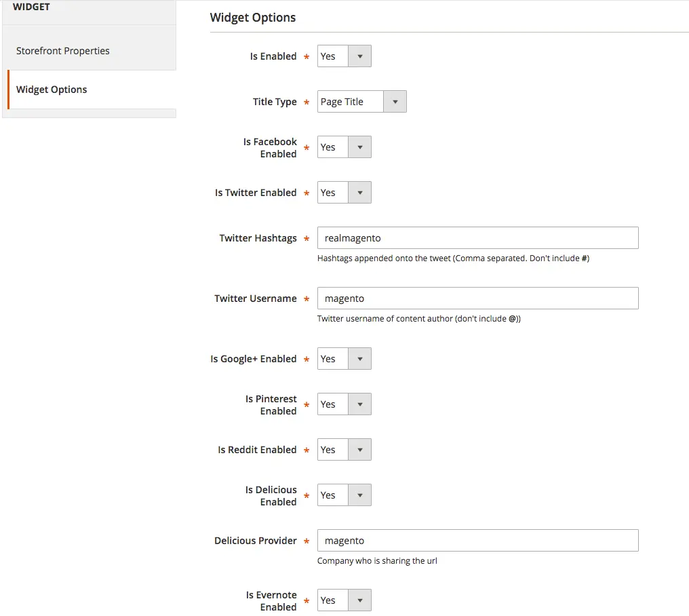Screen dimensions: 689x616
Task: Open the Storefront Properties tab
Action: tap(92, 51)
